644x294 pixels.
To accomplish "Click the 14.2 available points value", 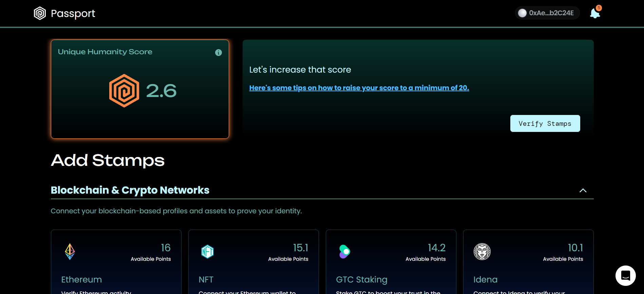I will pos(437,248).
